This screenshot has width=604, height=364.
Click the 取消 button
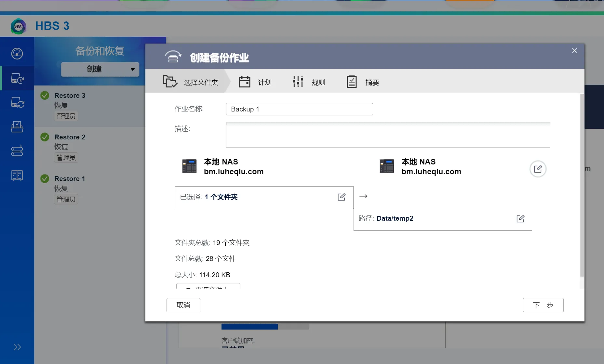(x=183, y=305)
